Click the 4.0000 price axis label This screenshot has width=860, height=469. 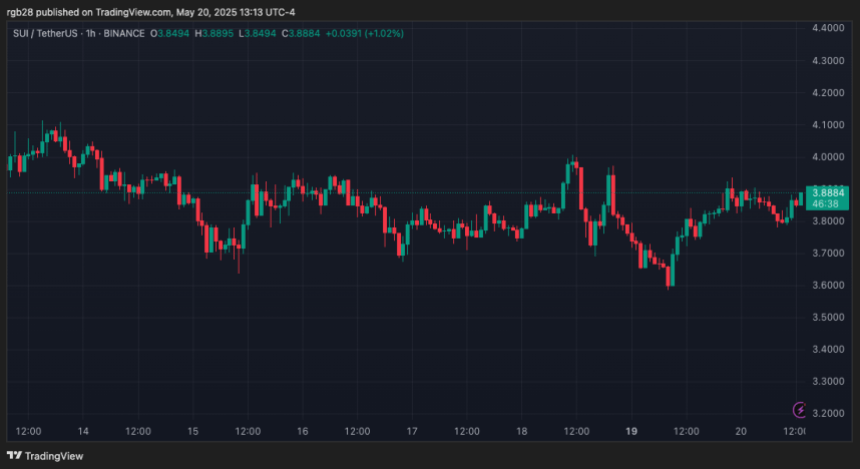(829, 157)
